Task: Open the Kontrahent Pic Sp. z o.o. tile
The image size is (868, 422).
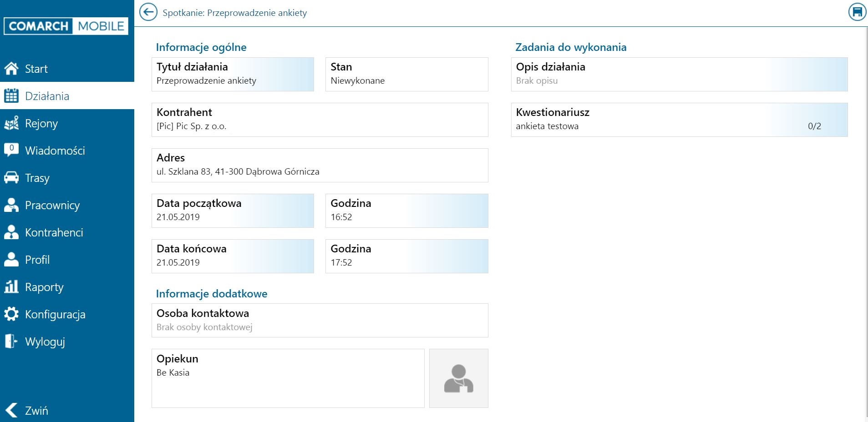Action: click(x=320, y=120)
